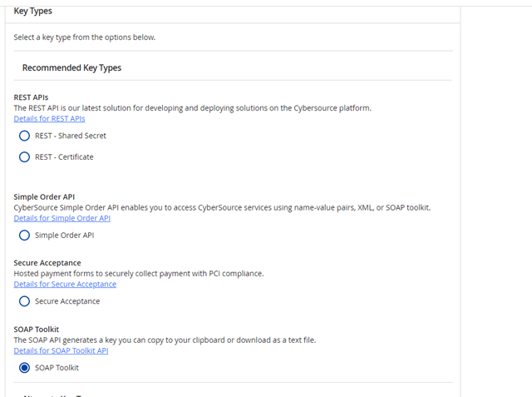Choose the REST - Certificate option
The width and height of the screenshot is (532, 397).
click(25, 157)
